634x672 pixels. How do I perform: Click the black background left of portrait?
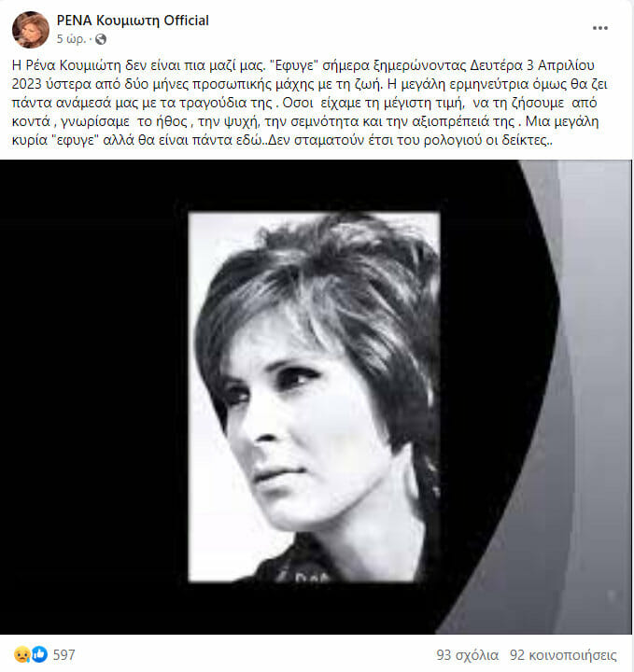pos(94,397)
